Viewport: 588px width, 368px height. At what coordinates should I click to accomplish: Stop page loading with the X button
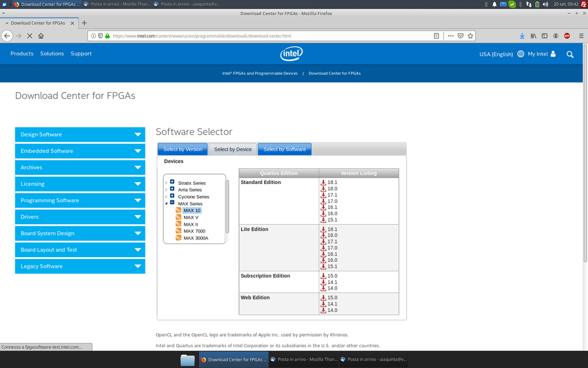click(x=29, y=35)
